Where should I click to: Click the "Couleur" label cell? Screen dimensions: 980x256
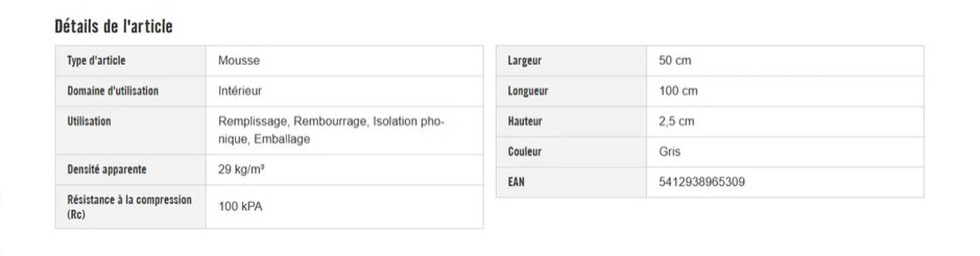tap(524, 152)
